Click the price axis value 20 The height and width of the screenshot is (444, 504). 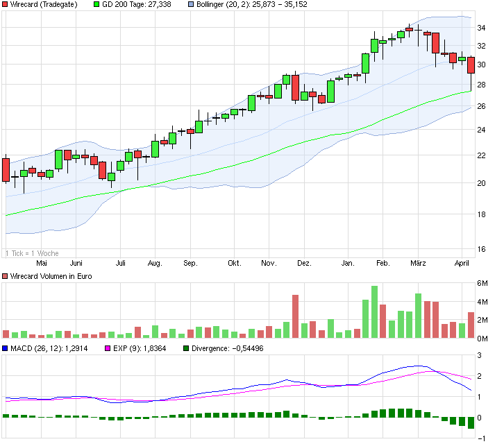[x=481, y=183]
